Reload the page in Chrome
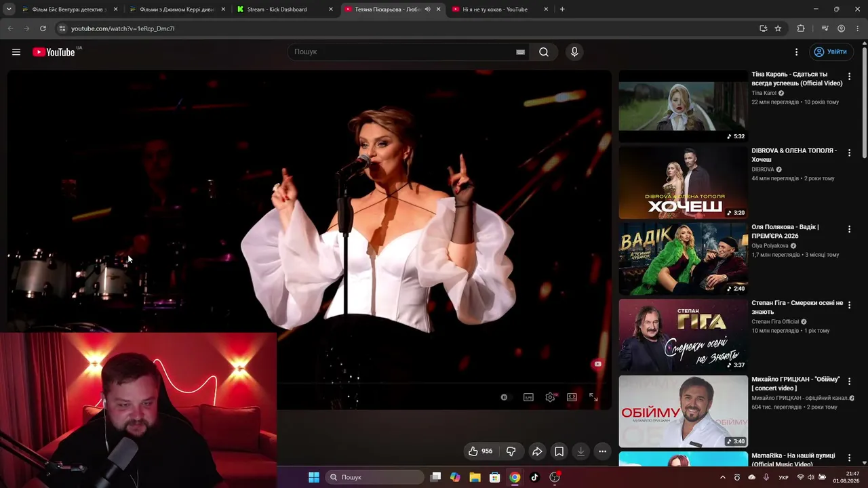 coord(43,28)
